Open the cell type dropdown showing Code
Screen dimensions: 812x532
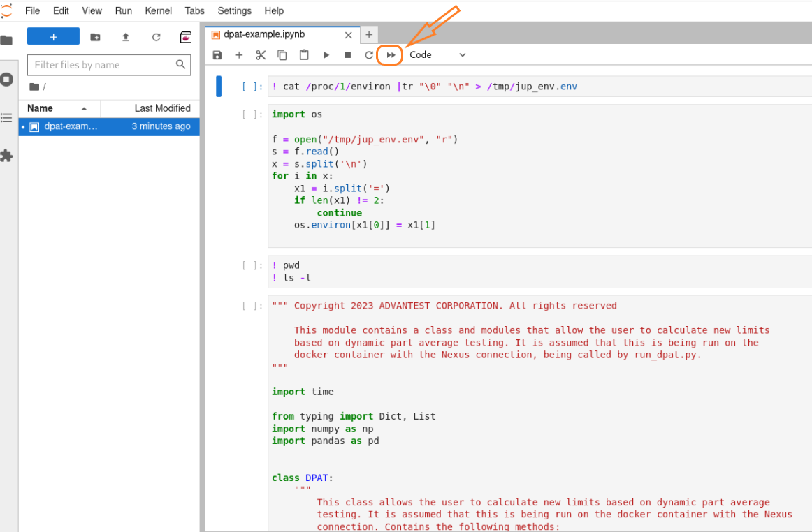point(437,55)
